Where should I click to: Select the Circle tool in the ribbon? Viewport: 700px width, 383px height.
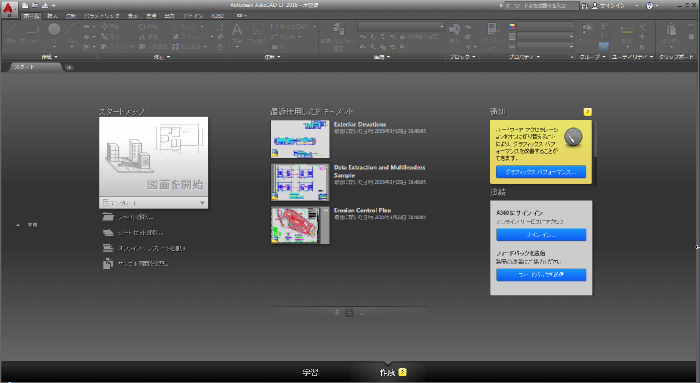tap(54, 32)
